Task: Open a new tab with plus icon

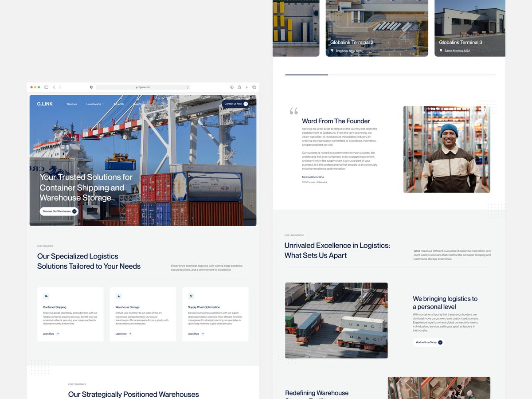Action: 246,87
